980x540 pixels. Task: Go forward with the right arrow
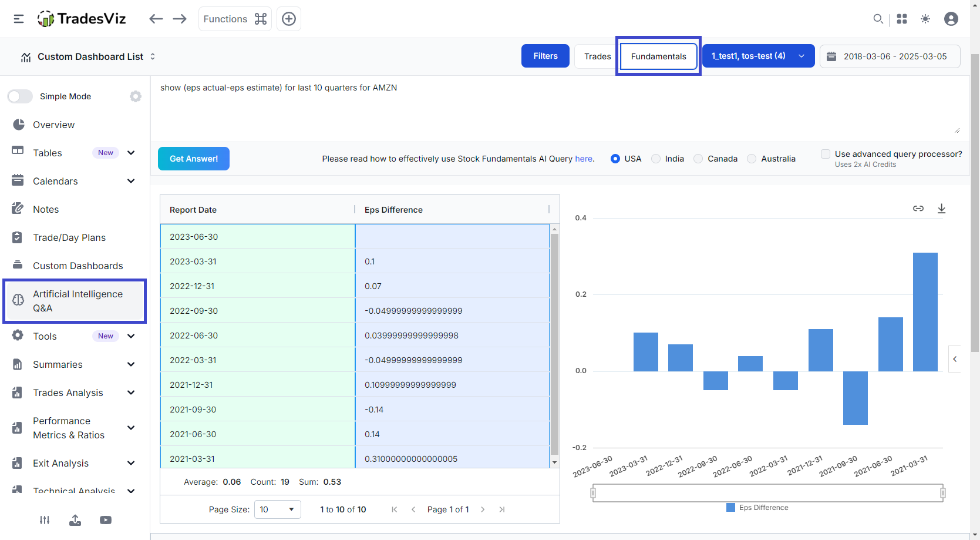[x=180, y=19]
